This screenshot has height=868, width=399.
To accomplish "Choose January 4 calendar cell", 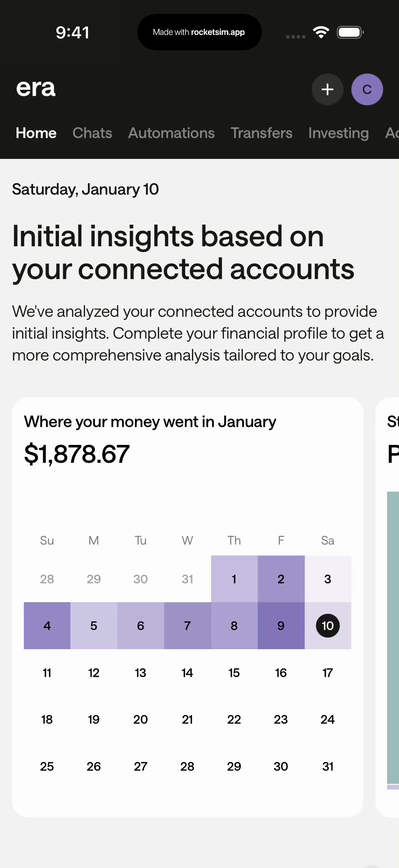I will (47, 626).
